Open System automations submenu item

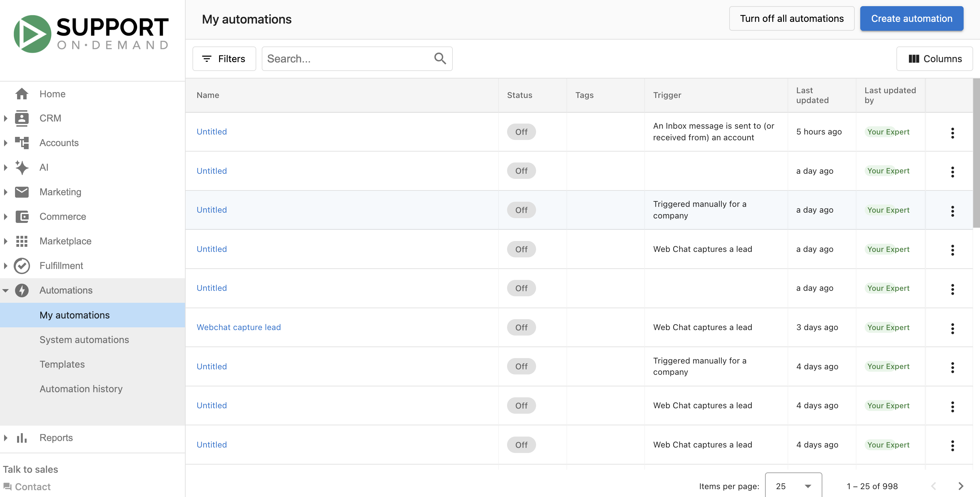click(x=92, y=339)
